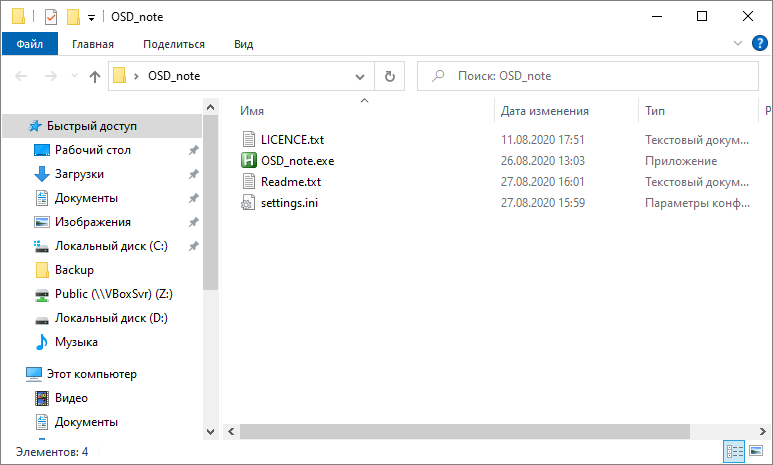
Task: Select the OSD_note.exe application icon
Action: 248,161
